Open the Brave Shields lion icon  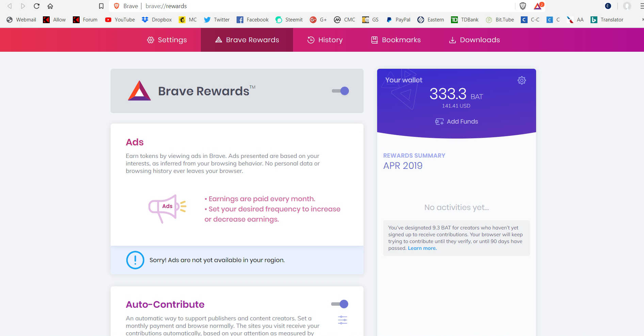point(523,6)
